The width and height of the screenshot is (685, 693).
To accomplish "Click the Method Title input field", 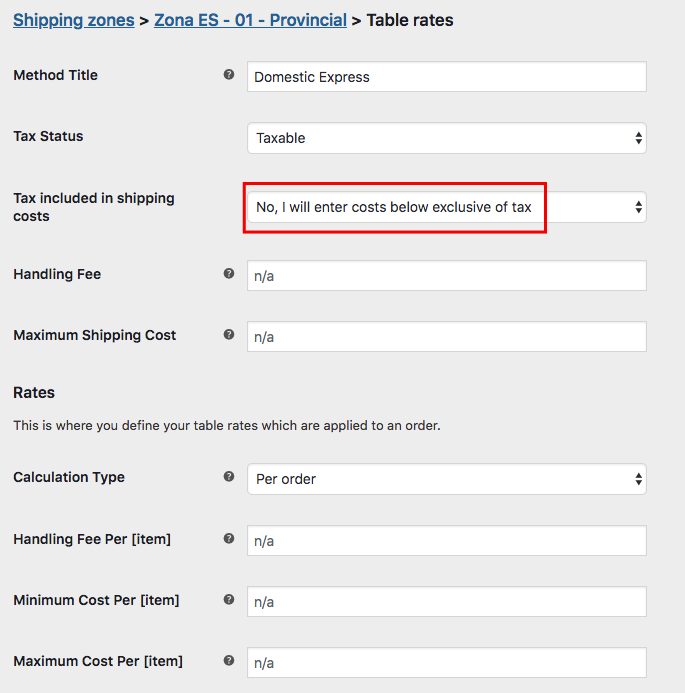I will coord(446,77).
